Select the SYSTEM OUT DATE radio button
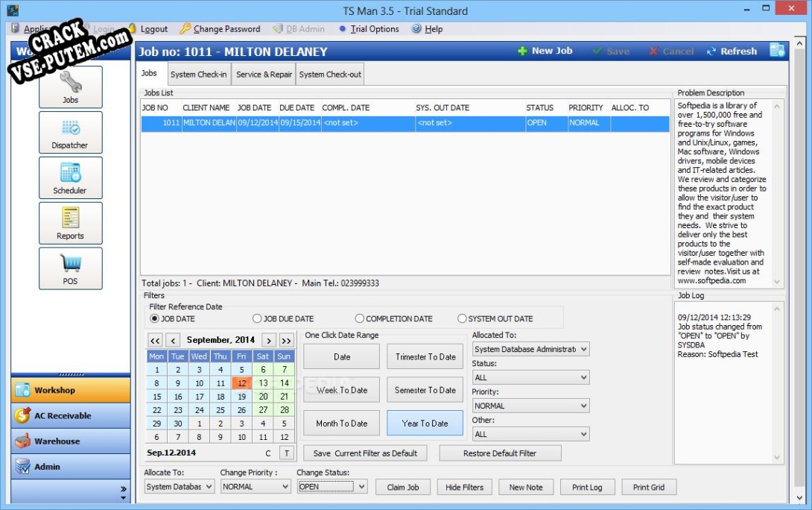 click(462, 319)
